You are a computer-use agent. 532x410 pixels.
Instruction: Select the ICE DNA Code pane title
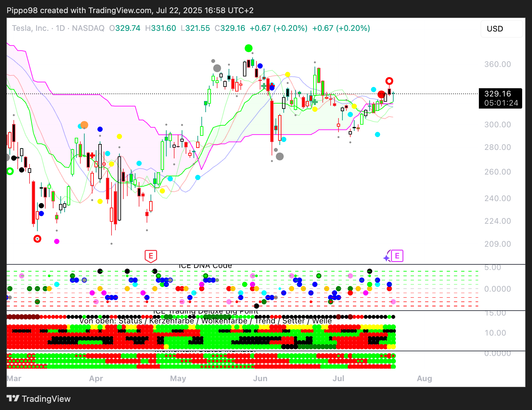pos(205,266)
